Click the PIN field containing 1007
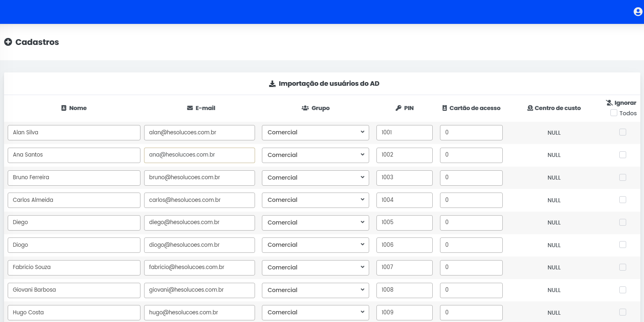Image resolution: width=644 pixels, height=322 pixels. pos(404,267)
